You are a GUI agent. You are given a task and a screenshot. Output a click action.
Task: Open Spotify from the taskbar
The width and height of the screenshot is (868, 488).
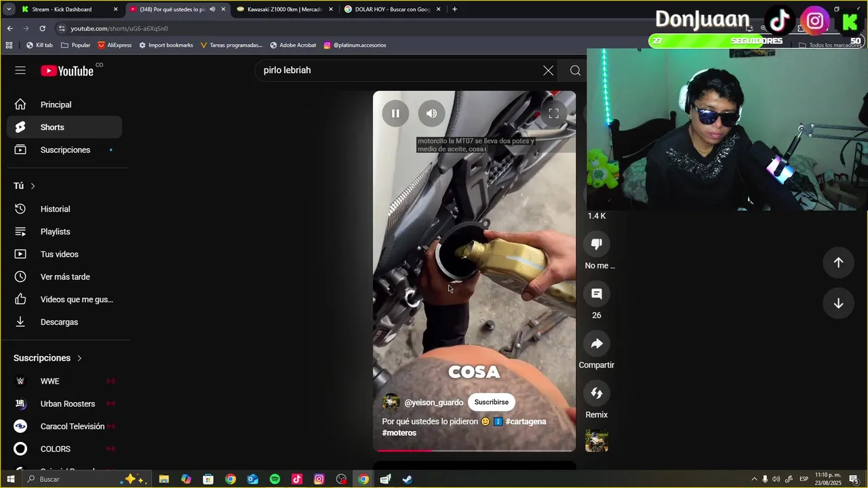[275, 479]
